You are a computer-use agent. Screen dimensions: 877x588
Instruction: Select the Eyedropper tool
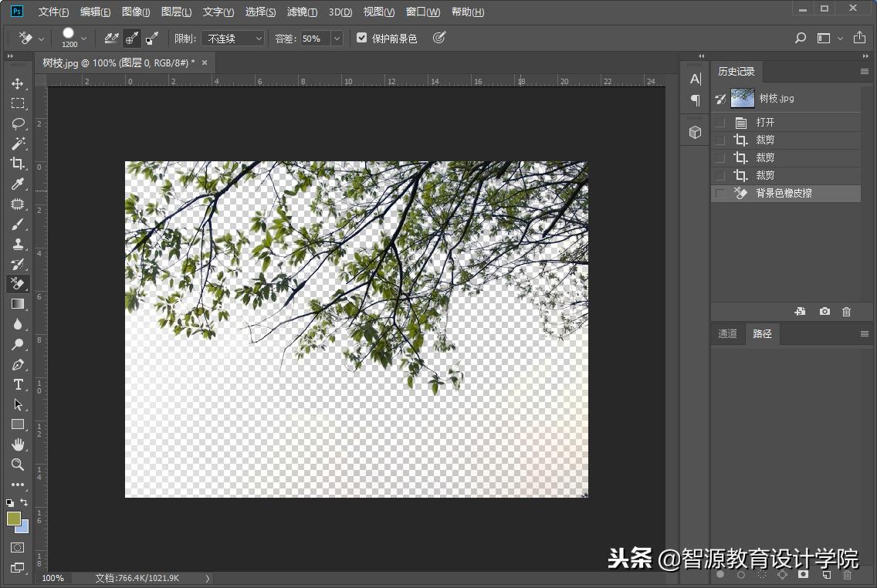coord(17,184)
